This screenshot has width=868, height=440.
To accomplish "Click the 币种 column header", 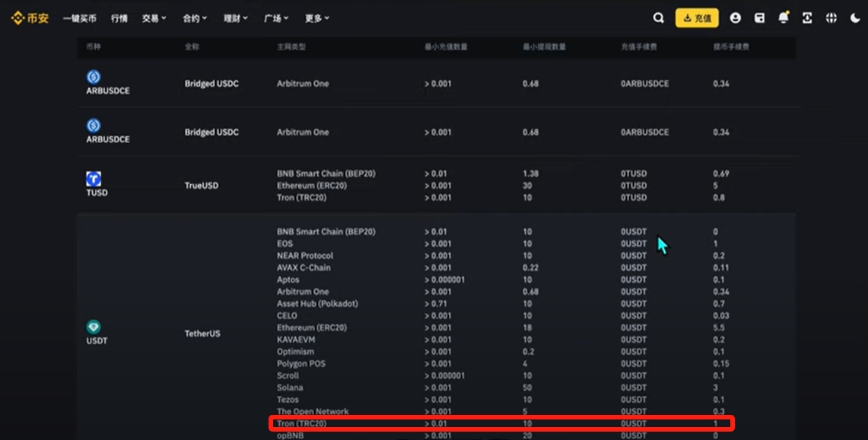I will click(94, 47).
